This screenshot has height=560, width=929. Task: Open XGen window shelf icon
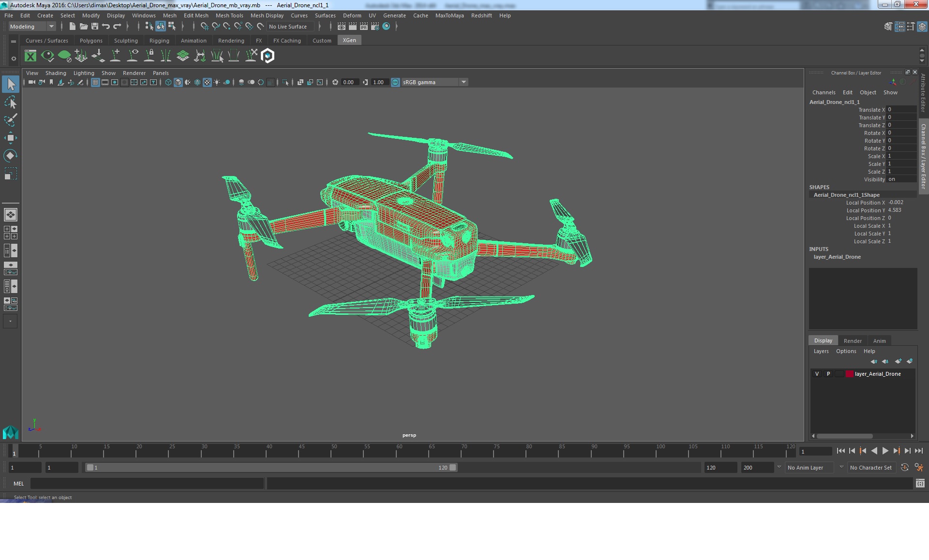click(x=30, y=56)
